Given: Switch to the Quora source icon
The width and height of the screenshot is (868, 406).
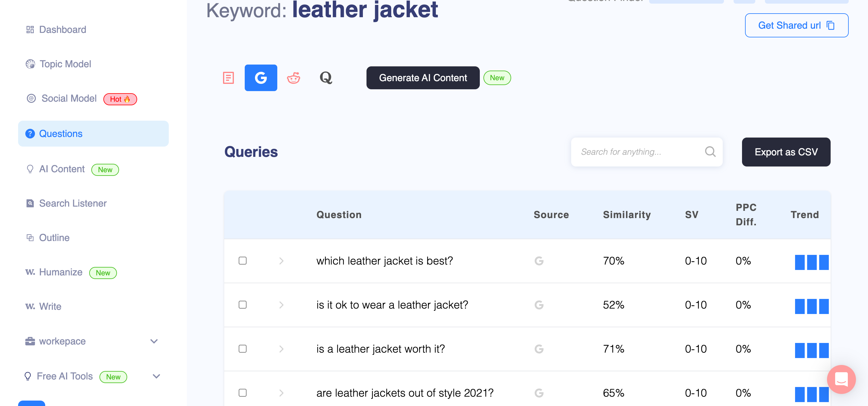Looking at the screenshot, I should click(x=326, y=78).
